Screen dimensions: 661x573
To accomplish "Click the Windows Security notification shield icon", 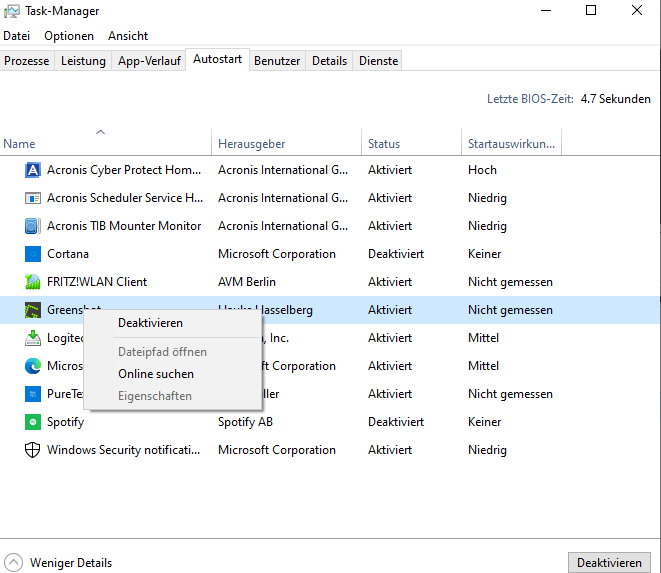I will [31, 450].
